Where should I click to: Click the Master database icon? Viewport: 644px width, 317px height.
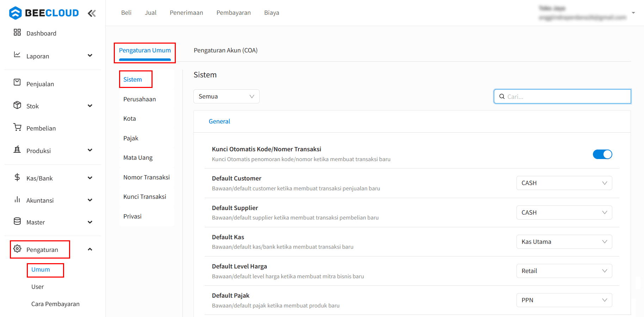[17, 221]
